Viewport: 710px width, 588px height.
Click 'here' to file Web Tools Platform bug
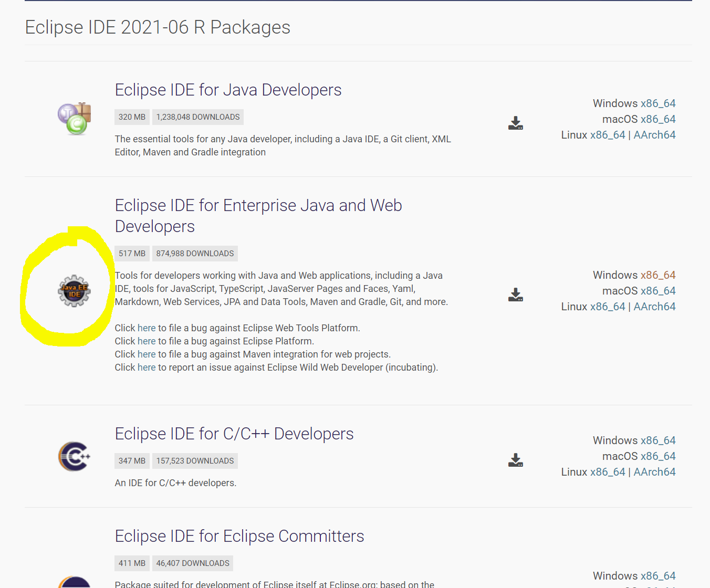[x=147, y=328]
